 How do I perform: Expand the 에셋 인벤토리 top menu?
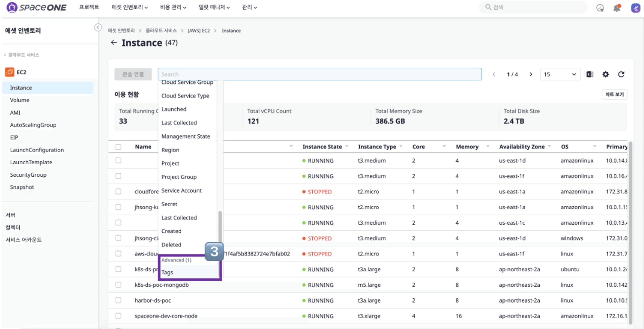pyautogui.click(x=129, y=7)
